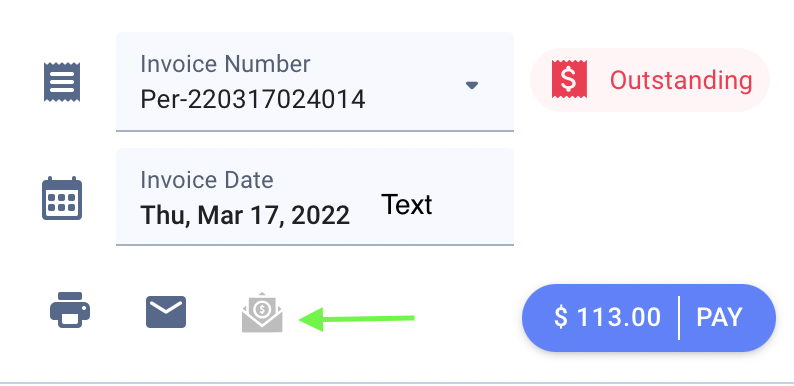This screenshot has height=386, width=794.
Task: Click the red dollar receipt icon
Action: (x=569, y=79)
